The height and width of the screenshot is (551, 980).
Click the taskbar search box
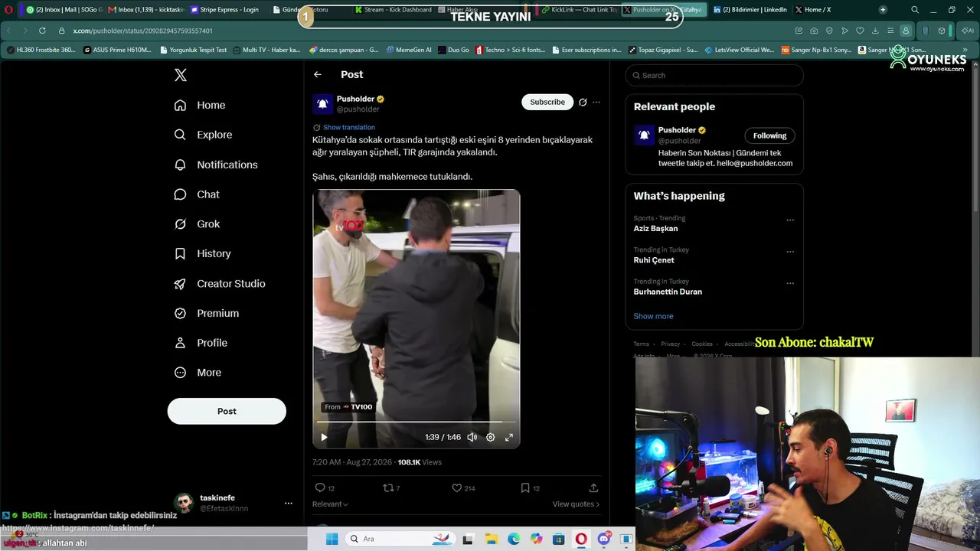[399, 539]
